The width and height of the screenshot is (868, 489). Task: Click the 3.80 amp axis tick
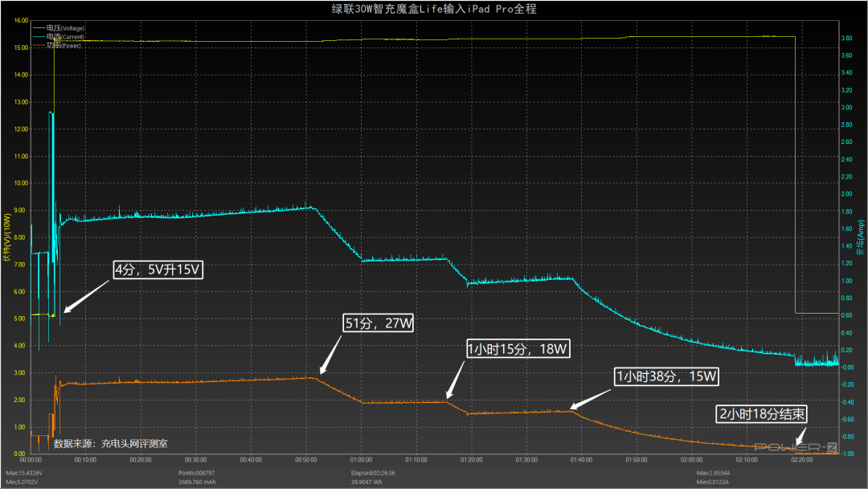point(847,39)
